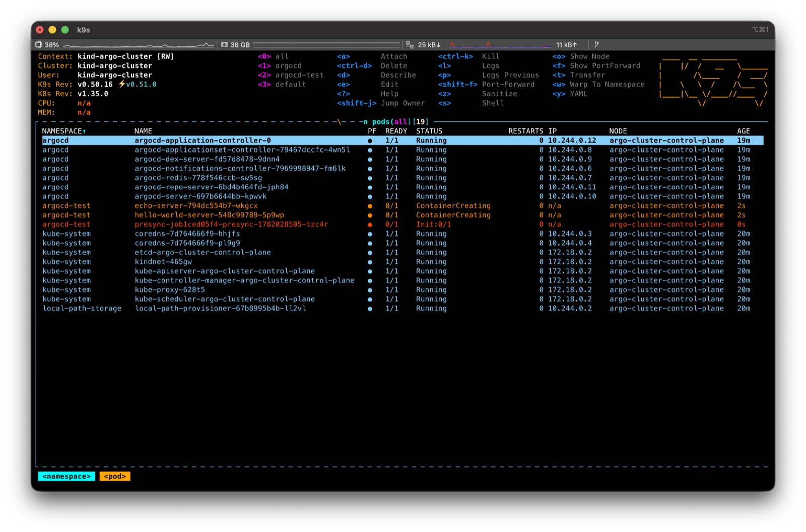The width and height of the screenshot is (806, 532).
Task: Click the Init:0/1 status of presync pod
Action: [x=434, y=224]
